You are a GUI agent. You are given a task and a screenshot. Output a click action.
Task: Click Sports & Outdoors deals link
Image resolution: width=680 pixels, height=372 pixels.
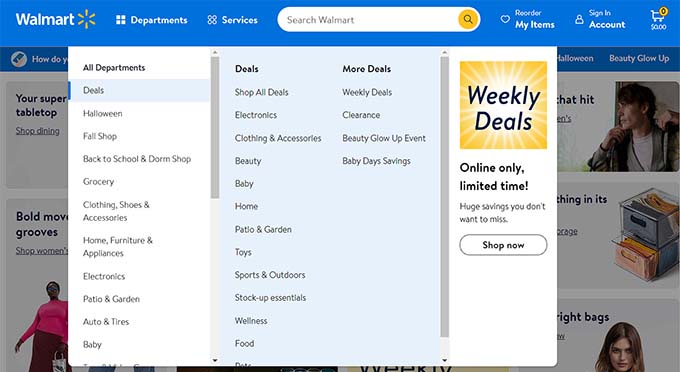[x=270, y=275]
